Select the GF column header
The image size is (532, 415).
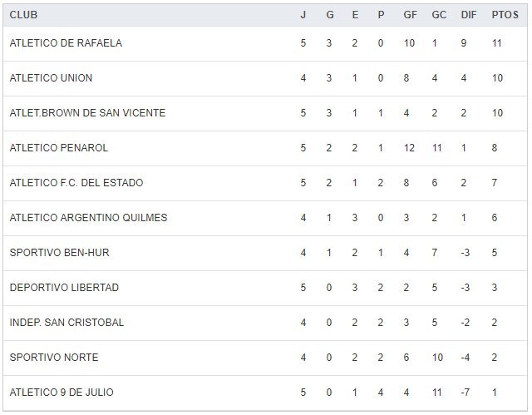[x=409, y=15]
